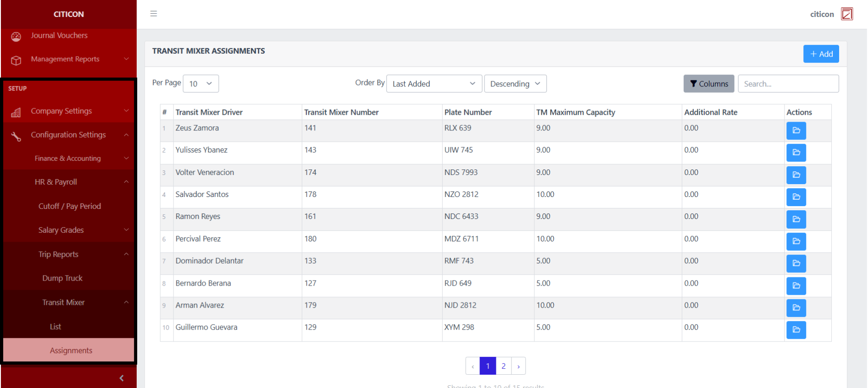Open the record folder for Salvador Santos

coord(796,197)
